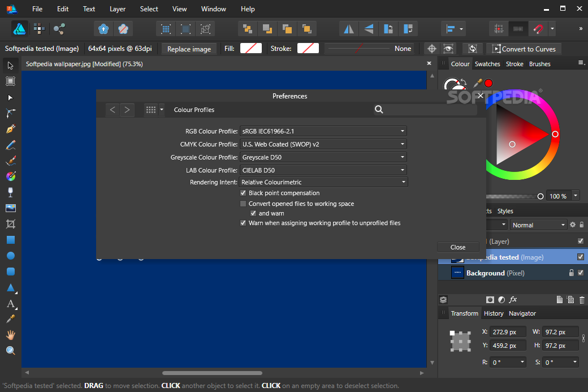Click the colour opacity slider handle
The image size is (588, 392).
coord(540,196)
